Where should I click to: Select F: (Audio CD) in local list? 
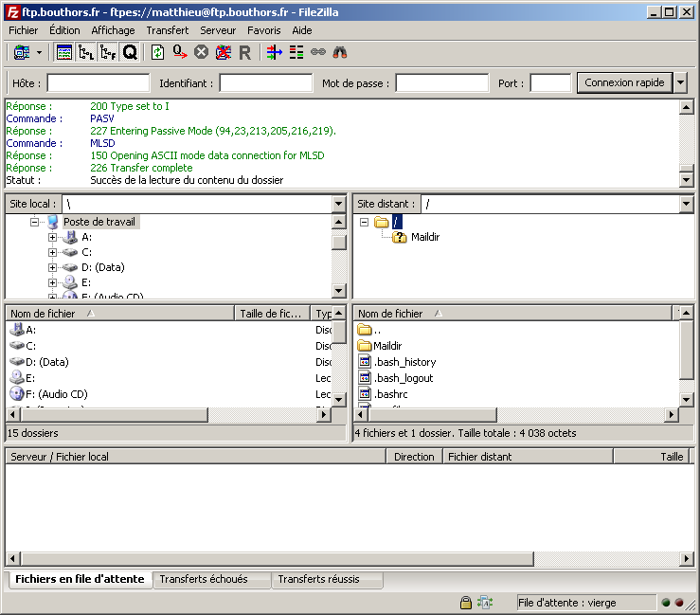coord(48,394)
